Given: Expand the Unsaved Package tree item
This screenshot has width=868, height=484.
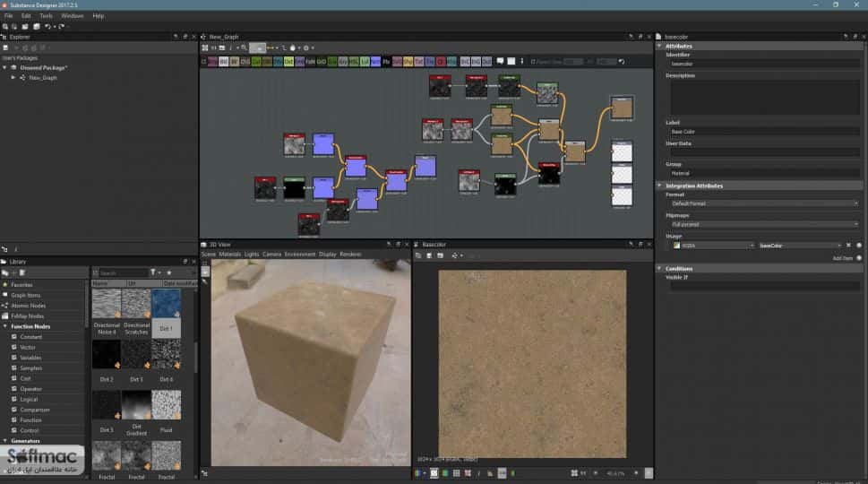Looking at the screenshot, I should click(5, 67).
